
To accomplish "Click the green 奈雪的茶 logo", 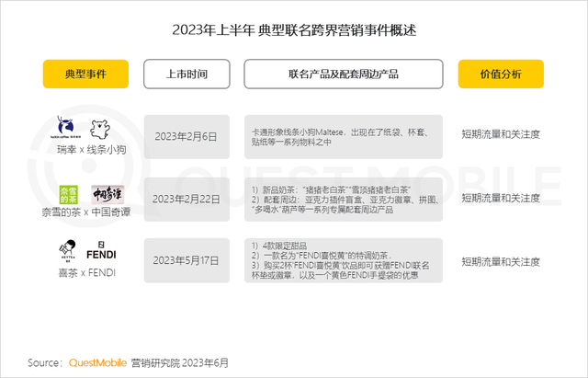I will 69,195.
